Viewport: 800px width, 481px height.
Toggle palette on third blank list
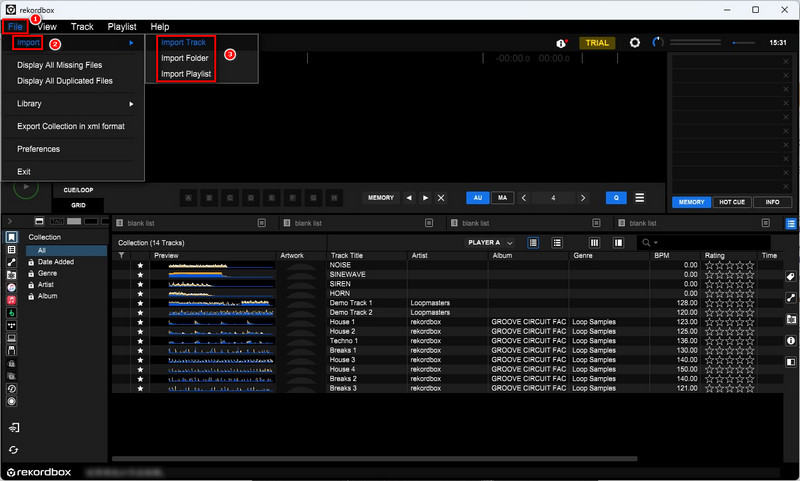pyautogui.click(x=596, y=223)
